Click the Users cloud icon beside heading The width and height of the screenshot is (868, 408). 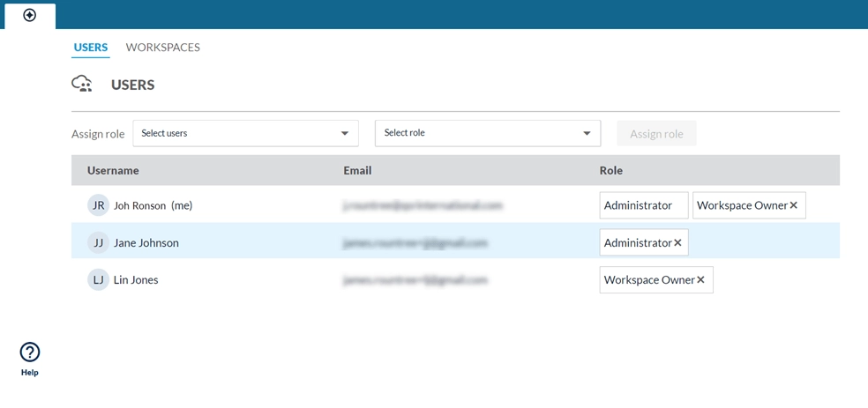82,85
